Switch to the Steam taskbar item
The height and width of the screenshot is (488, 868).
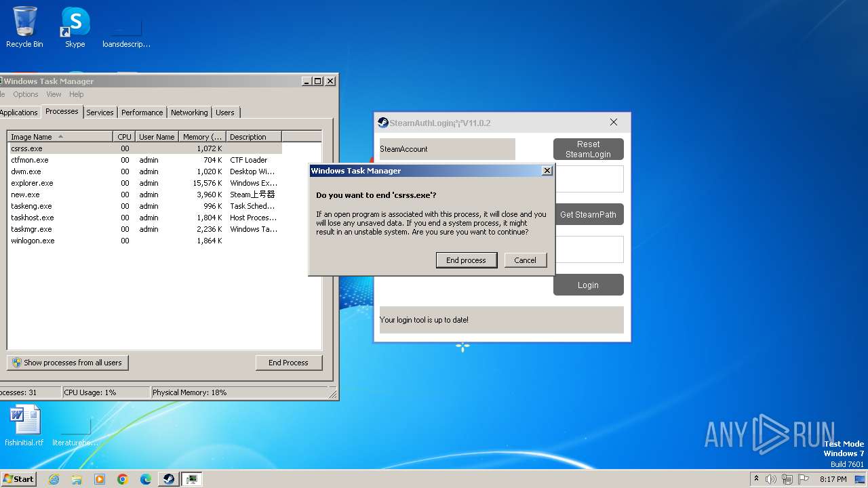tap(169, 479)
